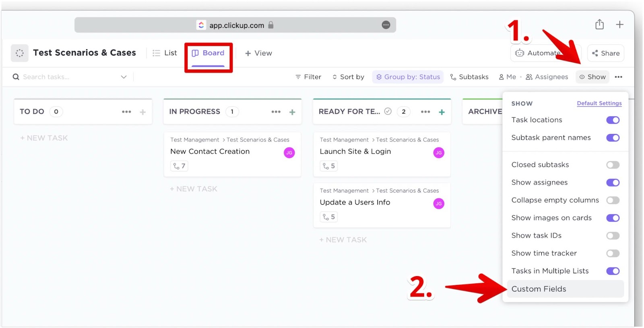Enable Show time tracker switch
644x328 pixels.
(613, 253)
